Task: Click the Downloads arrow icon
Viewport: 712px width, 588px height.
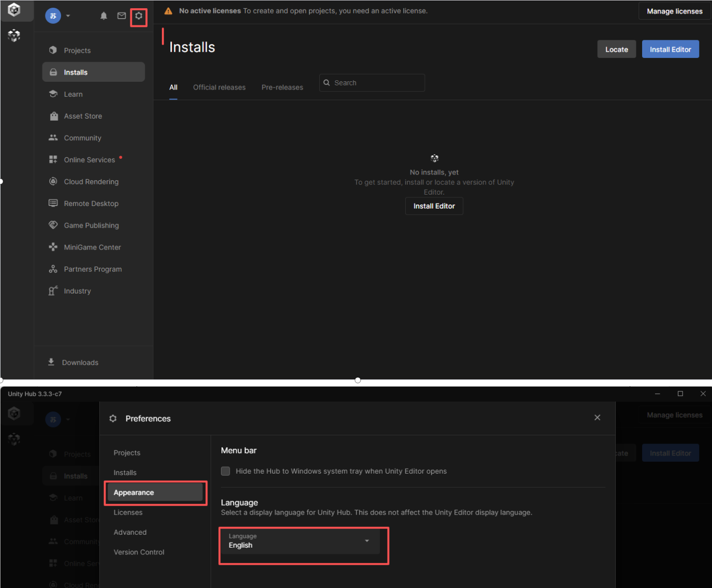Action: tap(51, 362)
